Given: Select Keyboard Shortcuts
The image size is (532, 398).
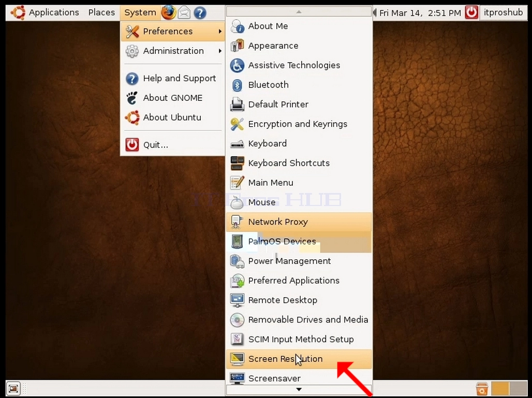Looking at the screenshot, I should [x=299, y=163].
